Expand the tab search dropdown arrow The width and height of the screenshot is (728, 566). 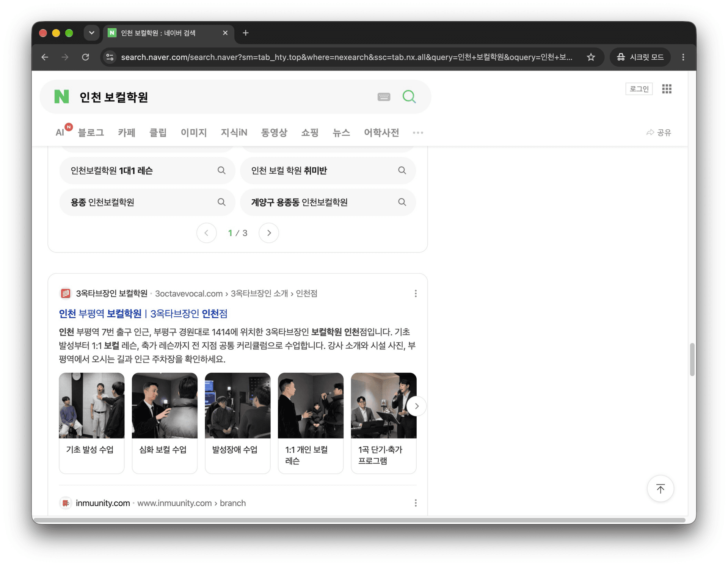(x=91, y=33)
